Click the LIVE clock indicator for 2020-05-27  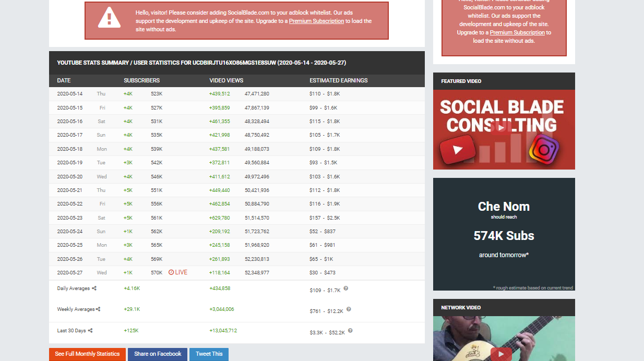pos(178,272)
